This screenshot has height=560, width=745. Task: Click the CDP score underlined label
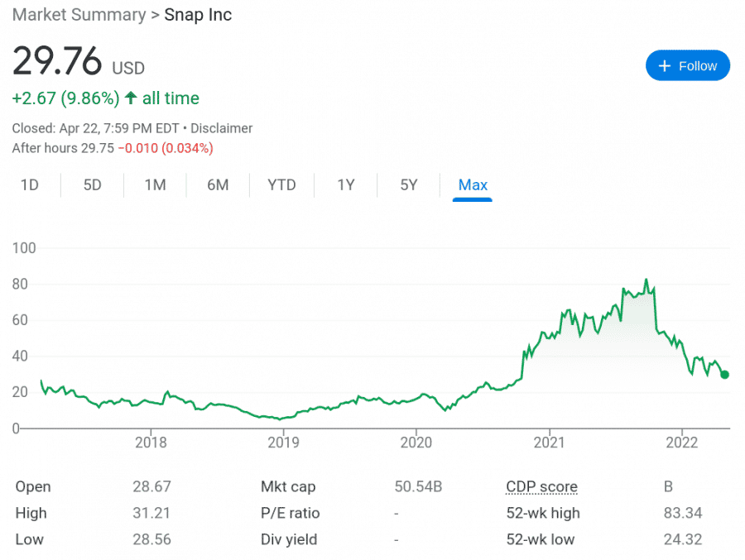coord(541,487)
